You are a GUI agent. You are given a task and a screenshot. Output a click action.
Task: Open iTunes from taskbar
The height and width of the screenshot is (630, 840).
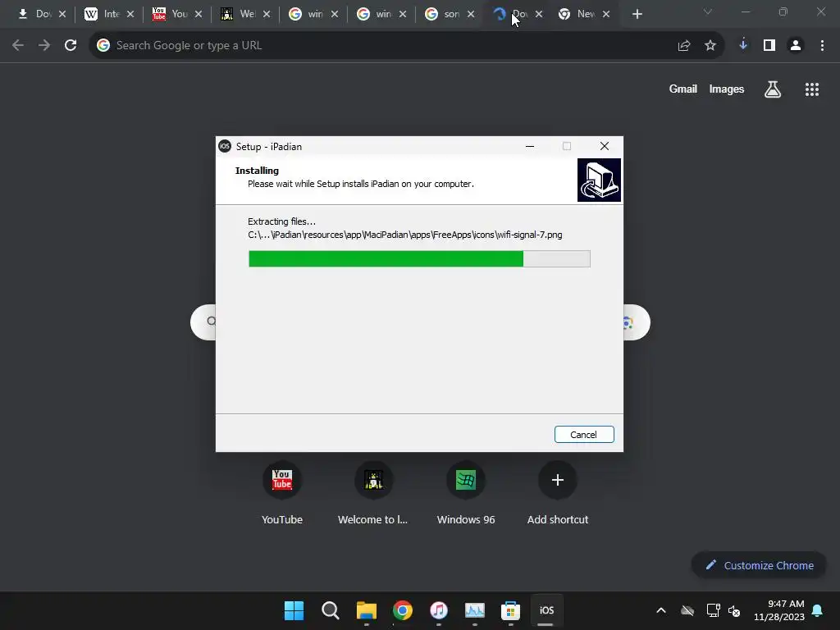tap(439, 610)
